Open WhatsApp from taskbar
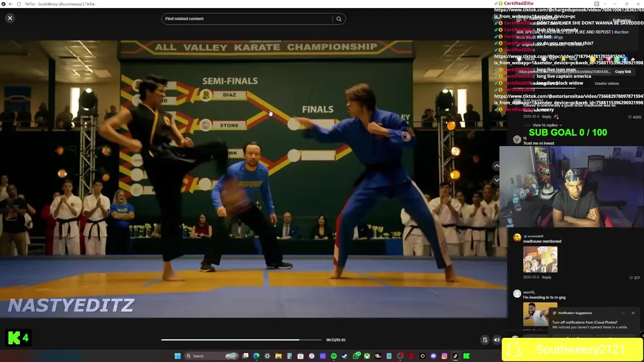This screenshot has height=362, width=644. click(x=356, y=356)
